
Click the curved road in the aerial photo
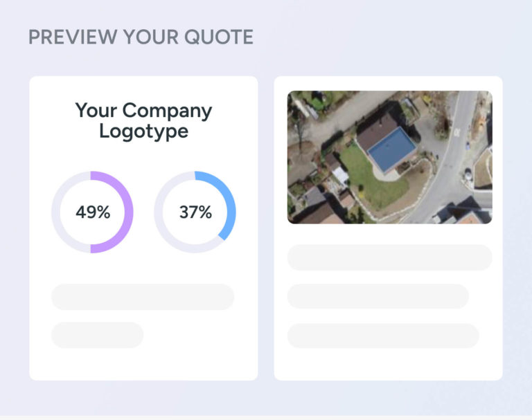[x=444, y=166]
